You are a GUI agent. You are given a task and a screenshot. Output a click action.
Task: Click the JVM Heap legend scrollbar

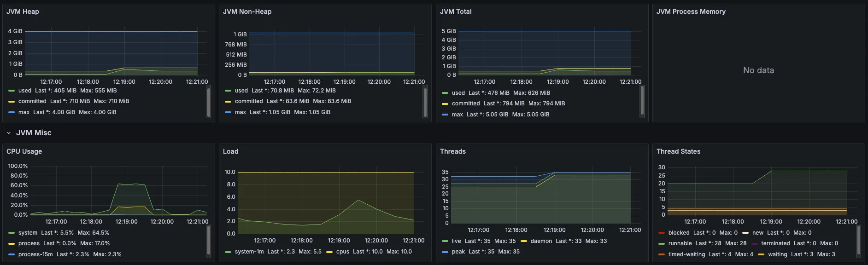209,102
